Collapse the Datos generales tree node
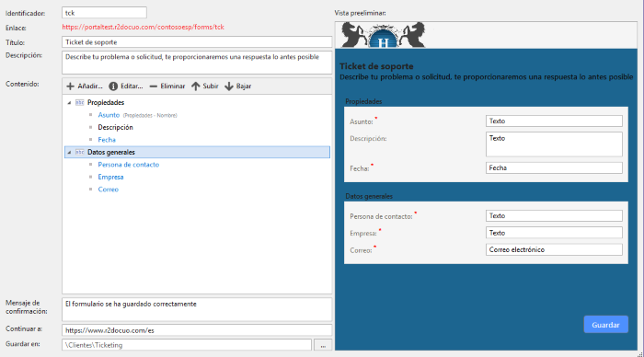The width and height of the screenshot is (644, 357). pyautogui.click(x=69, y=153)
